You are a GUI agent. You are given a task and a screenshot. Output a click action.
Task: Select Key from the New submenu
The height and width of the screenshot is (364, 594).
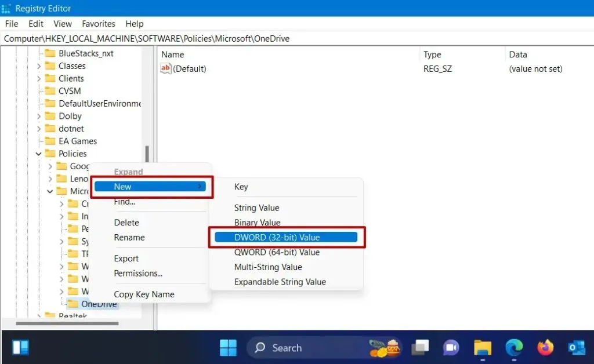tap(241, 187)
